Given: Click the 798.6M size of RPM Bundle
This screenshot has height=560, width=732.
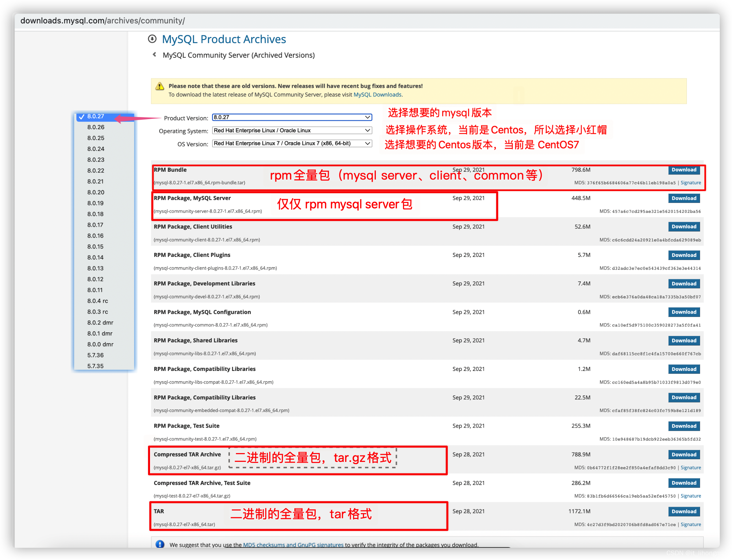Looking at the screenshot, I should click(x=581, y=170).
